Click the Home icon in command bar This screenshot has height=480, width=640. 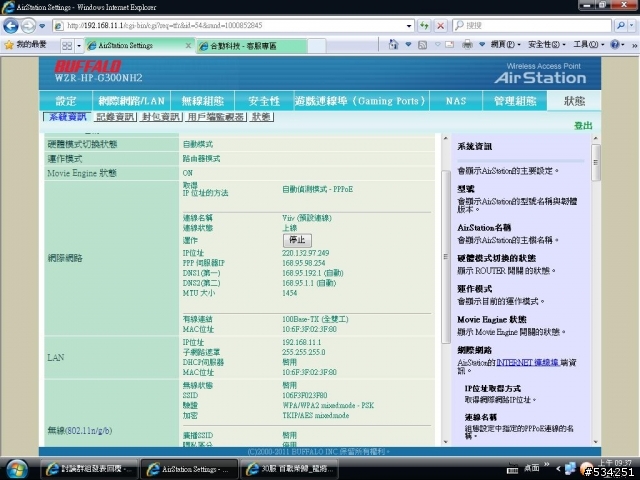point(393,44)
